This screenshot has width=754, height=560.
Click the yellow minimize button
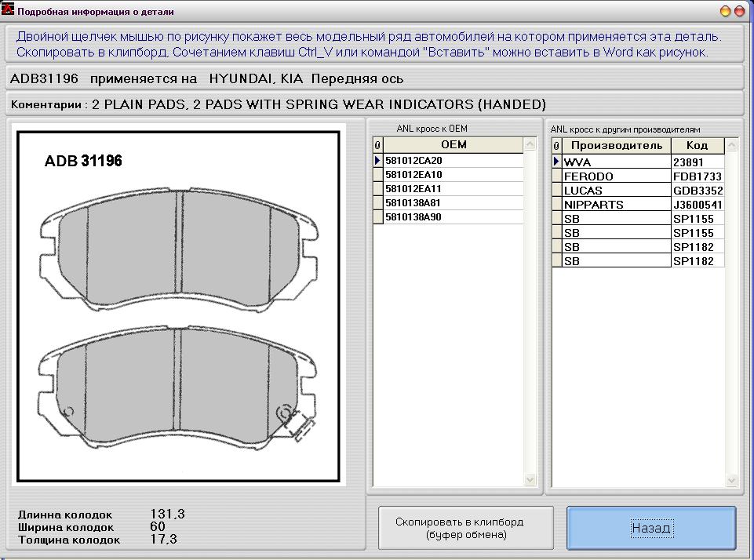[726, 11]
